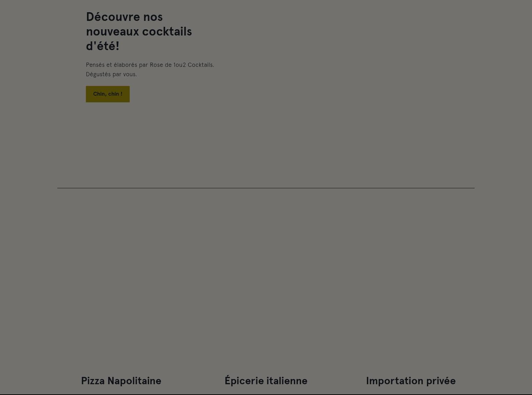The height and width of the screenshot is (395, 532).
Task: Click the word "d'été!" in the headline
Action: point(103,46)
